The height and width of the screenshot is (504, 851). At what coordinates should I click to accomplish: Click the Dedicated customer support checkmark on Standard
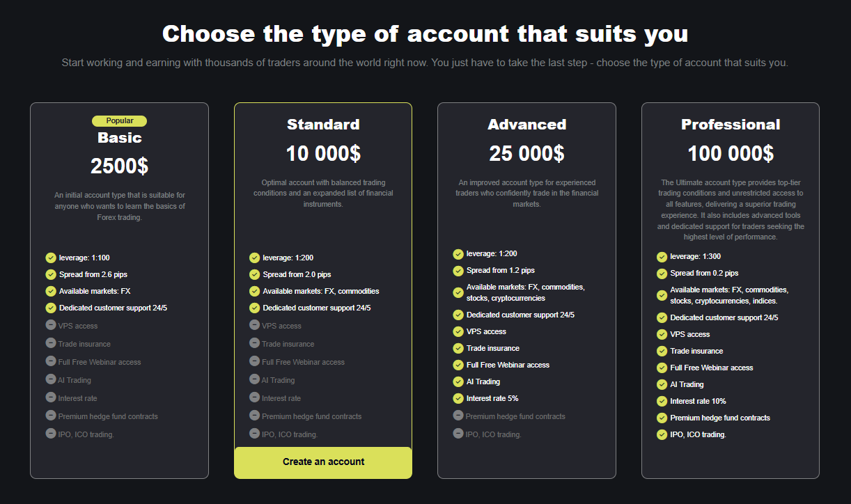tap(254, 308)
